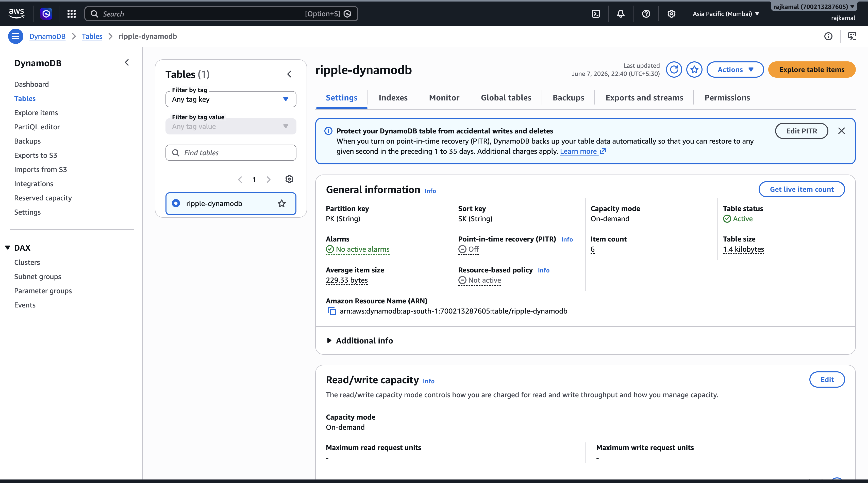The width and height of the screenshot is (868, 483).
Task: Dismiss the PITR protection banner
Action: [841, 131]
